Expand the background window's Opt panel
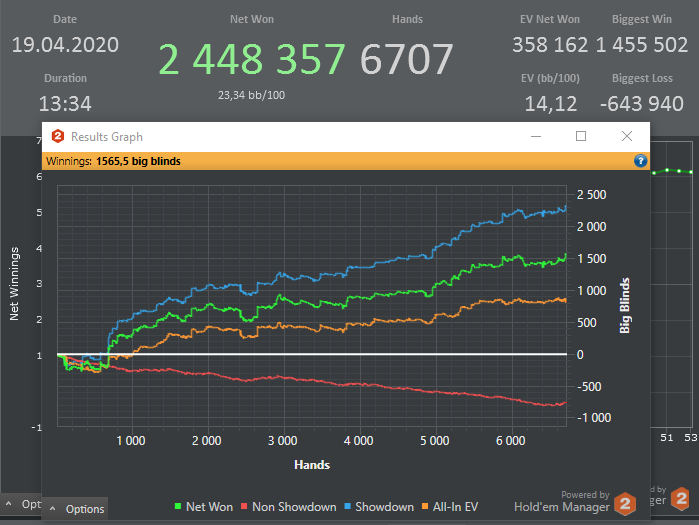Screen dimensions: 699x525 [x=22, y=504]
